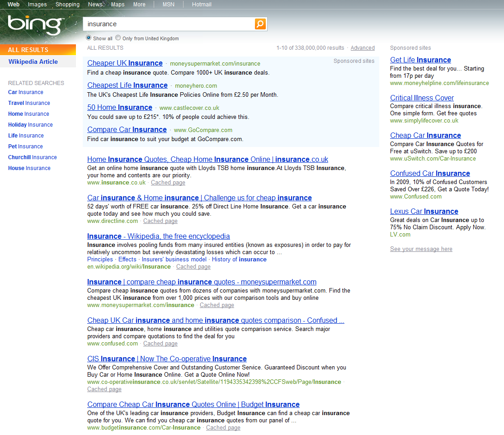Click related search 'House Insurance'
The image size is (504, 435).
29,168
